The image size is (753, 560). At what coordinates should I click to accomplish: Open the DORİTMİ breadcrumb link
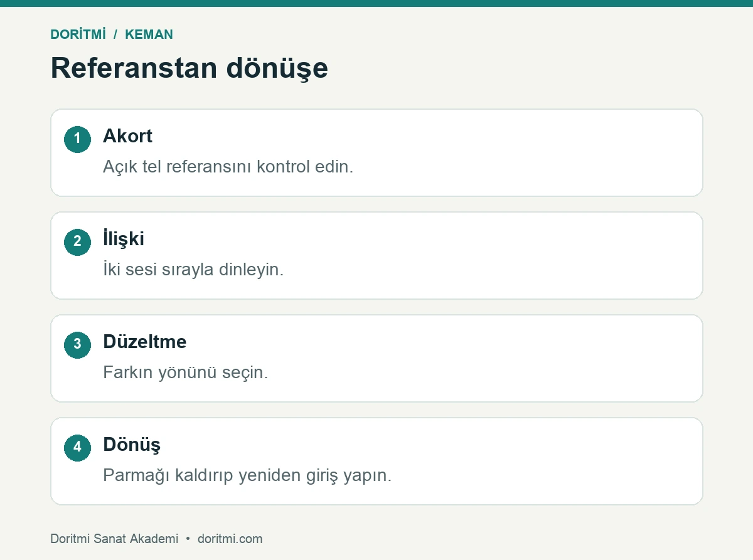pyautogui.click(x=78, y=34)
